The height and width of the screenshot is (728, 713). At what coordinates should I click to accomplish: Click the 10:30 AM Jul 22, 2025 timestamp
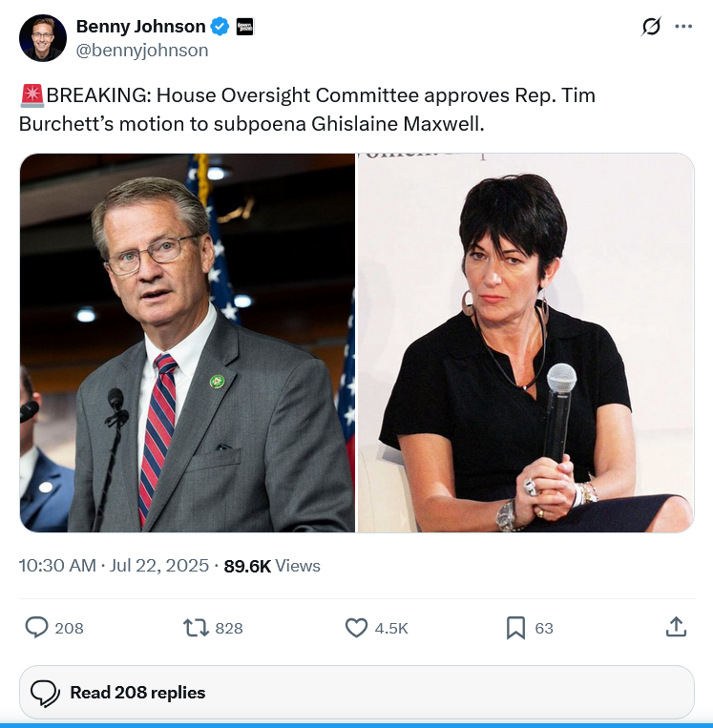click(x=114, y=566)
